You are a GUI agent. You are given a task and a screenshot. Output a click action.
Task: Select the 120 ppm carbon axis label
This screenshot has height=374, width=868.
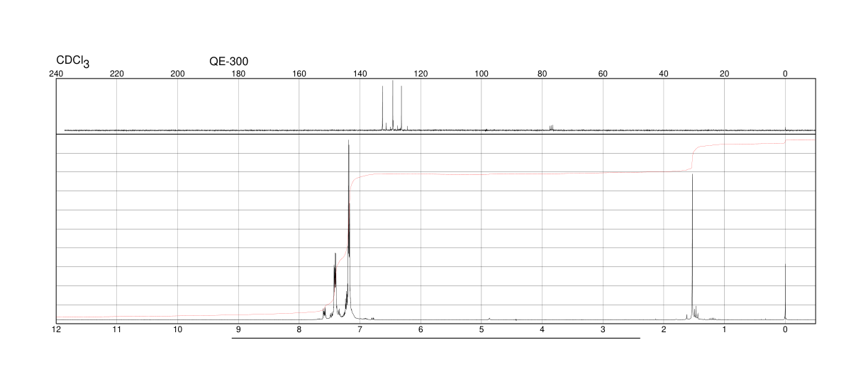tap(421, 74)
